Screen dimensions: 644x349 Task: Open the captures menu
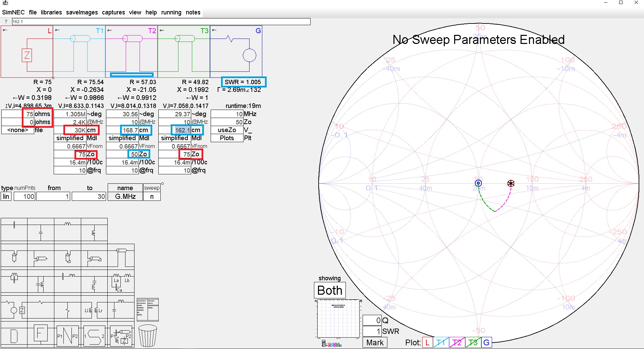click(113, 12)
